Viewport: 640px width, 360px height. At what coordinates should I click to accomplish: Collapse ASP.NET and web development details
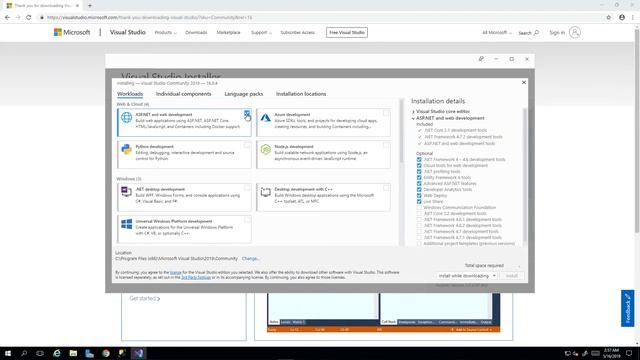click(x=413, y=118)
